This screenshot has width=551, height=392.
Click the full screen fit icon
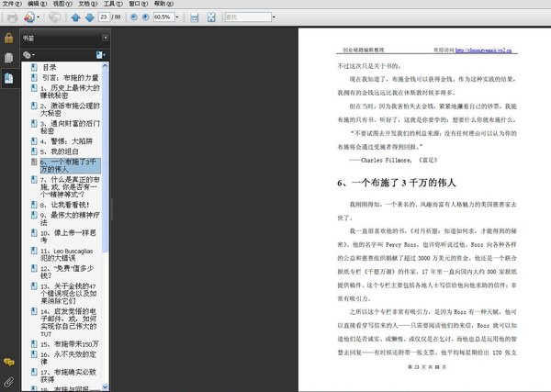[212, 17]
